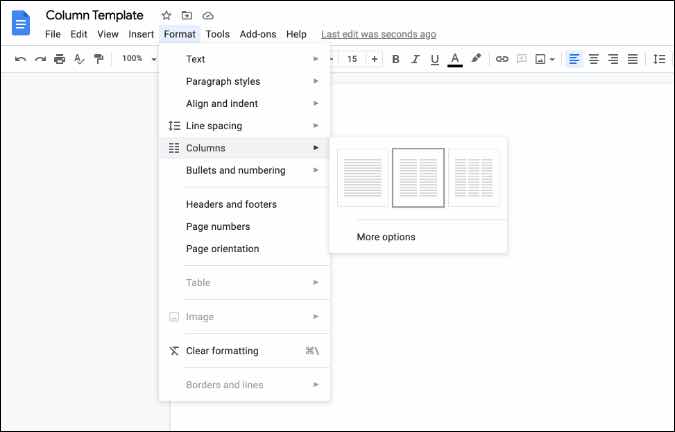
Task: Print the document using printer icon
Action: [x=59, y=59]
